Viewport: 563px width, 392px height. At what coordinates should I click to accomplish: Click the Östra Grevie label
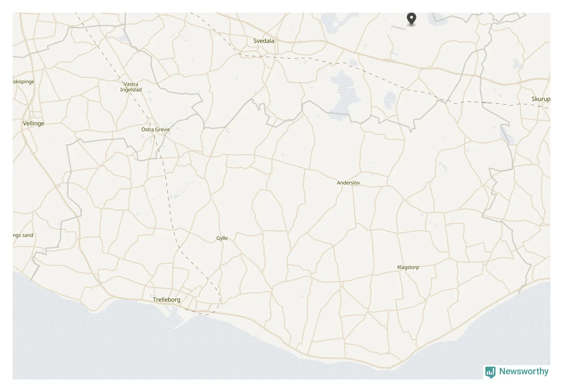tap(155, 129)
